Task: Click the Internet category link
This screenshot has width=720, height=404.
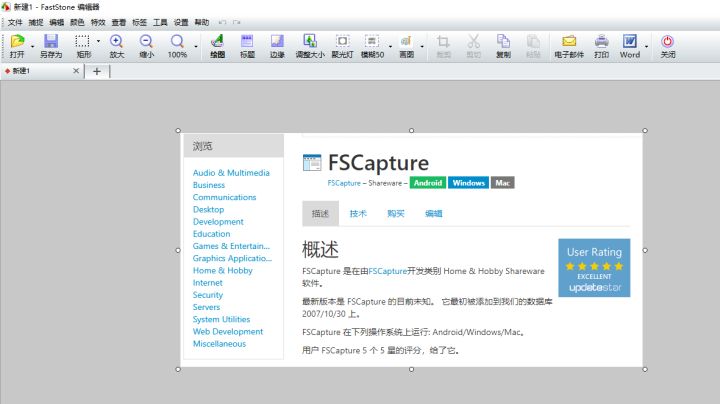Action: pyautogui.click(x=208, y=283)
